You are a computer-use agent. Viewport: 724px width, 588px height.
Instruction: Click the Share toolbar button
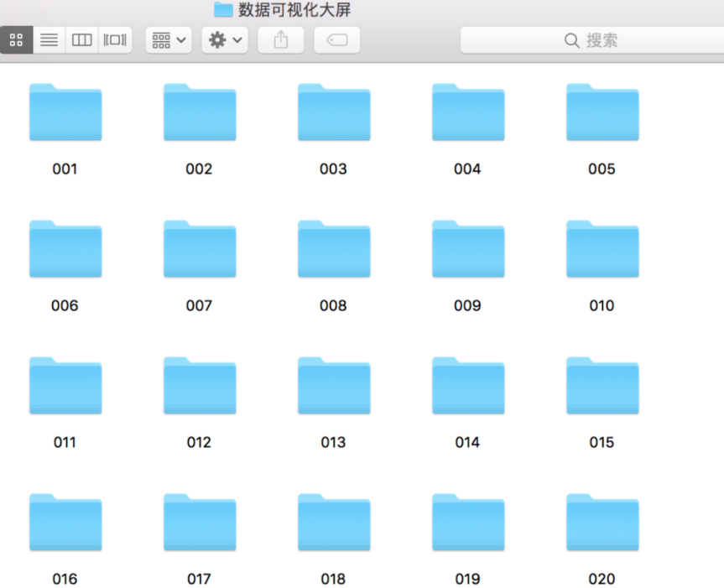tap(281, 40)
